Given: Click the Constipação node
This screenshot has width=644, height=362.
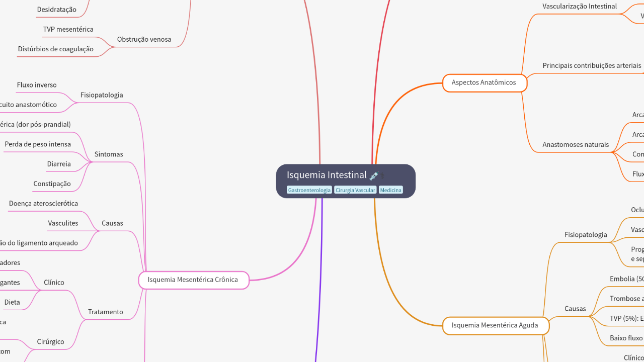Looking at the screenshot, I should click(52, 184).
